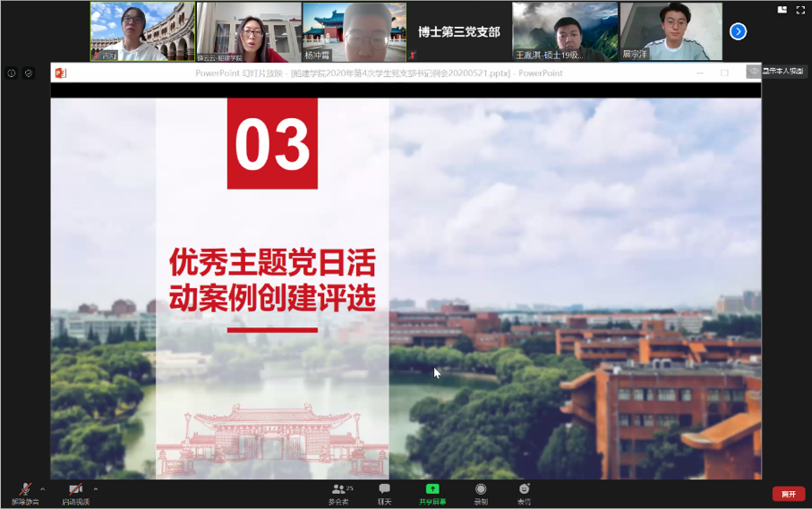Viewport: 812px width, 509px height.
Task: Click the PowerPoint icon in slideshow title bar
Action: click(x=61, y=73)
